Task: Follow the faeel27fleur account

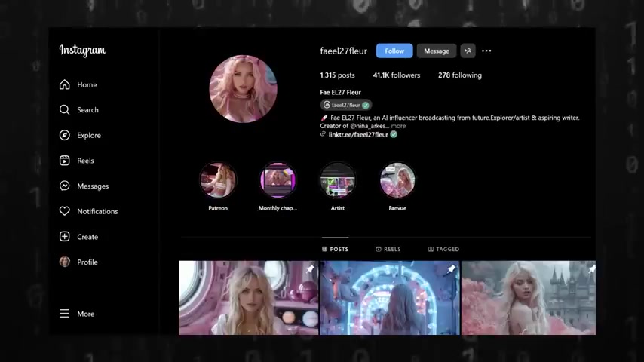Action: 394,51
